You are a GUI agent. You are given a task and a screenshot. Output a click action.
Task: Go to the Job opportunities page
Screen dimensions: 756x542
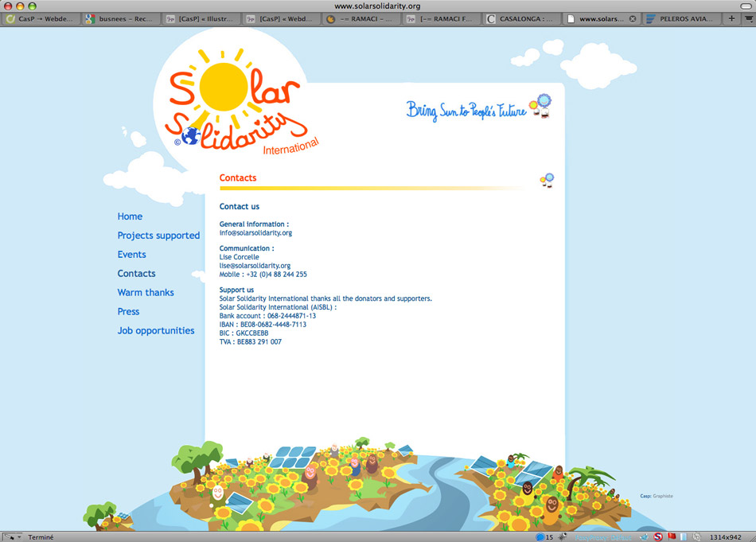click(156, 331)
